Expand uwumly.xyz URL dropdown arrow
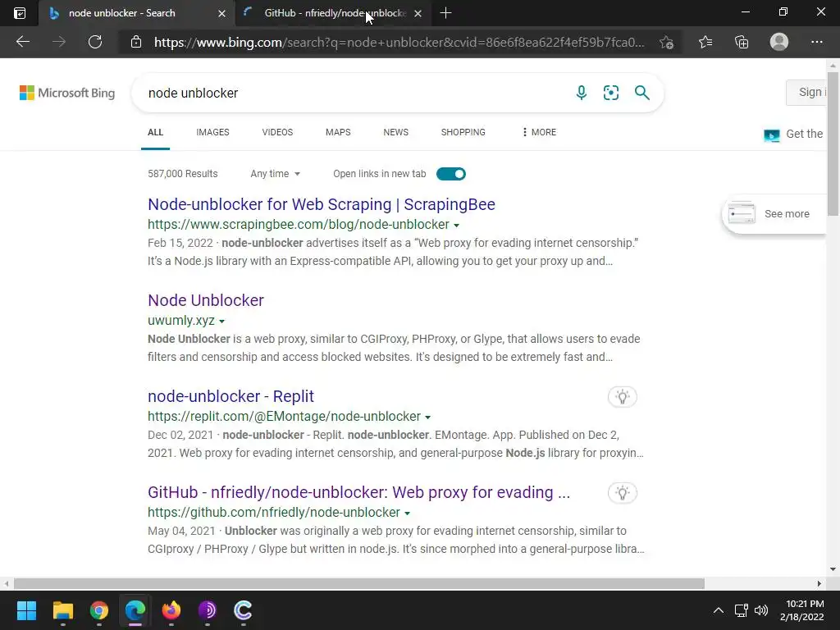The height and width of the screenshot is (630, 840). pyautogui.click(x=221, y=321)
